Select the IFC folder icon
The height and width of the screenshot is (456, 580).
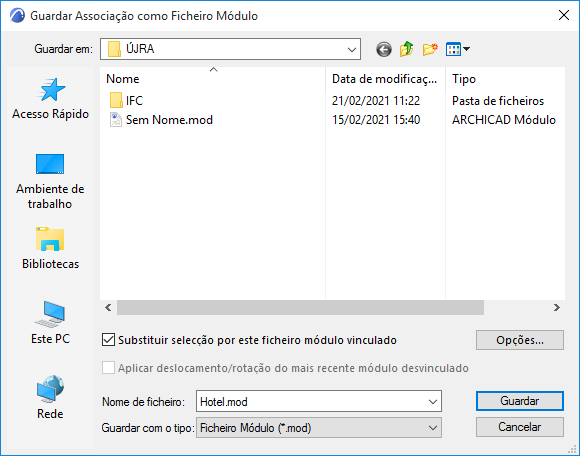pos(116,100)
